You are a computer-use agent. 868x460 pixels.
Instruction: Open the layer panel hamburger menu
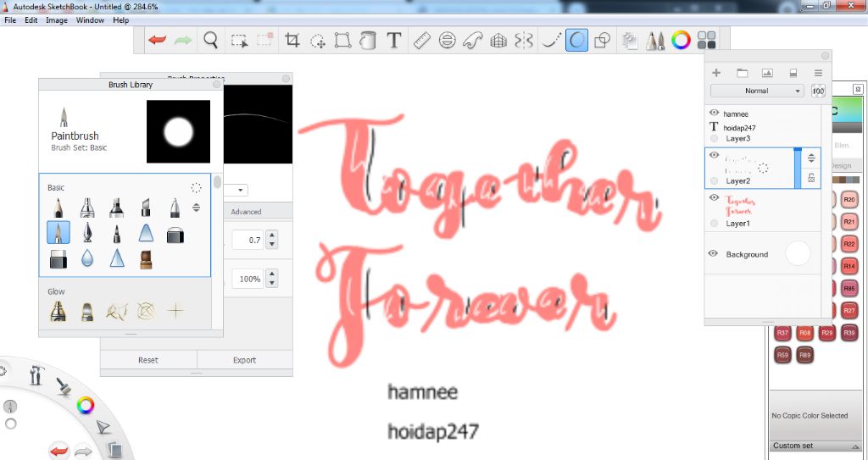[x=818, y=73]
